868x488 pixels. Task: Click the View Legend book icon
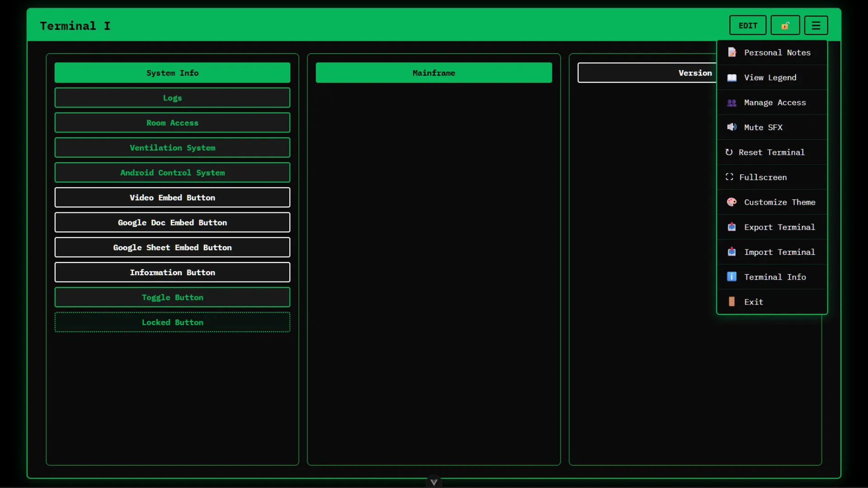click(x=731, y=78)
